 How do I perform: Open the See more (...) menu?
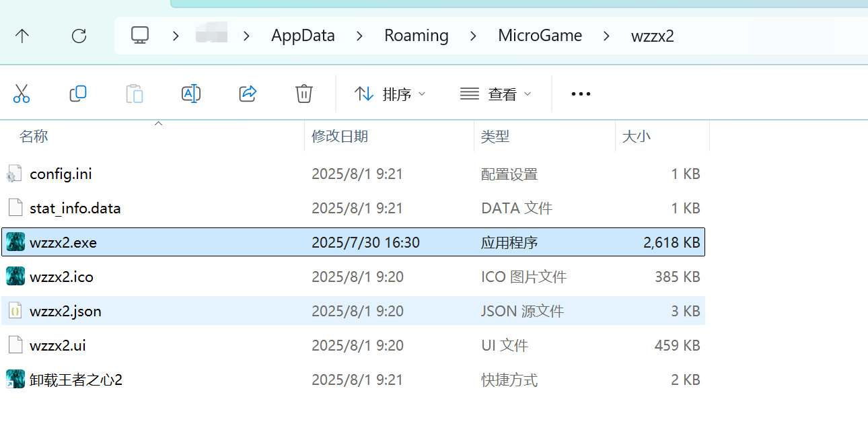tap(580, 94)
